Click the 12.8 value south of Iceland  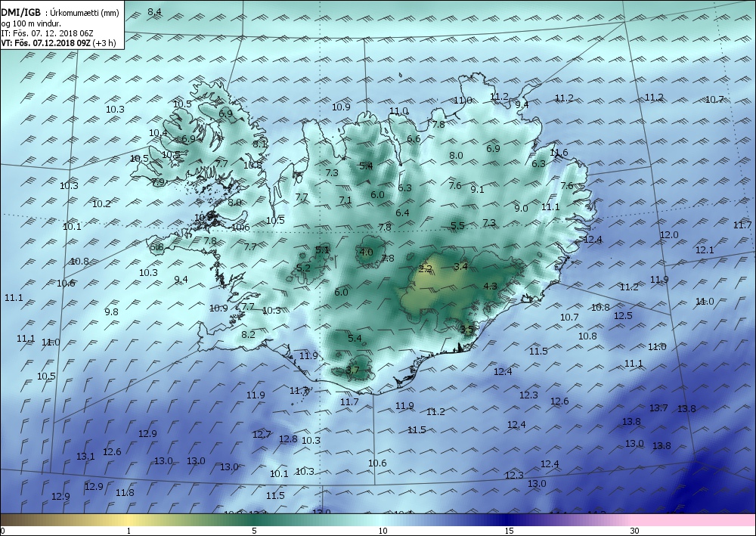click(288, 439)
